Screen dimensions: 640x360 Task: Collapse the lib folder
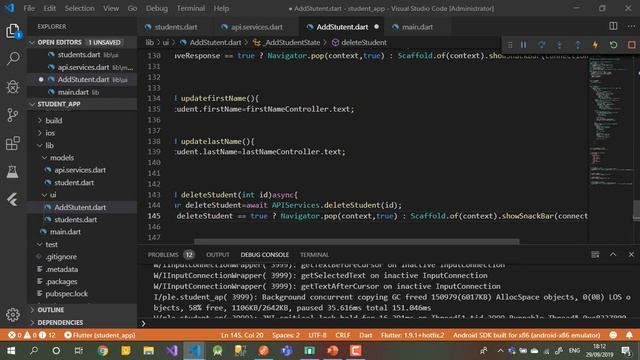(49, 146)
